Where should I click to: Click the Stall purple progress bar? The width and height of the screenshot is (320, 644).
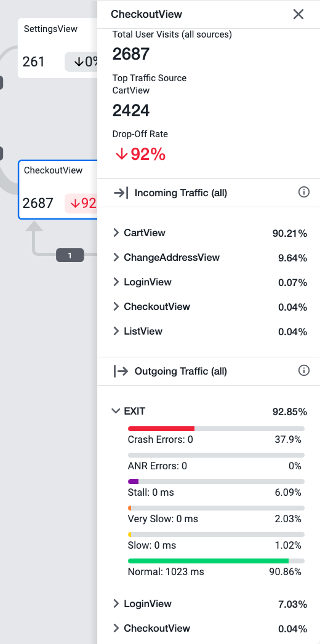coord(134,482)
